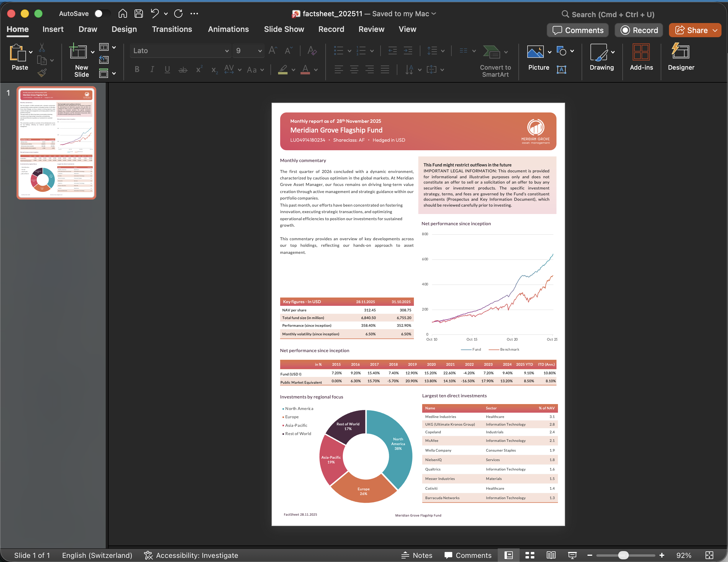Select the slide 1 thumbnail
The height and width of the screenshot is (562, 728).
tap(56, 143)
